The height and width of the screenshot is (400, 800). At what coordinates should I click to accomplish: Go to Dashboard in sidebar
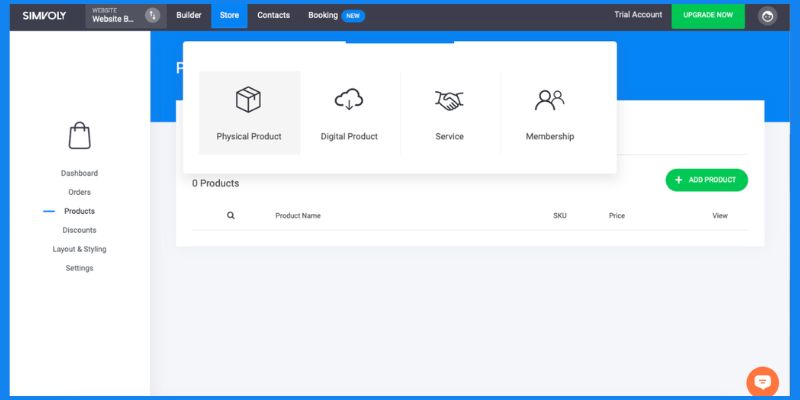point(79,173)
